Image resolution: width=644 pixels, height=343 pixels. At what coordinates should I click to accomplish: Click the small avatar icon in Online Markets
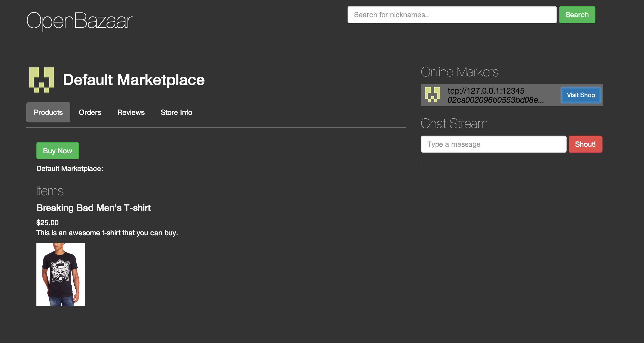(432, 95)
